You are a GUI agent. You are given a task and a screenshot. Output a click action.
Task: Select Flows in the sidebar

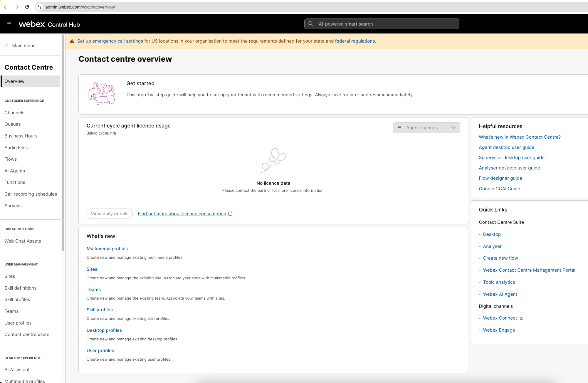[11, 159]
